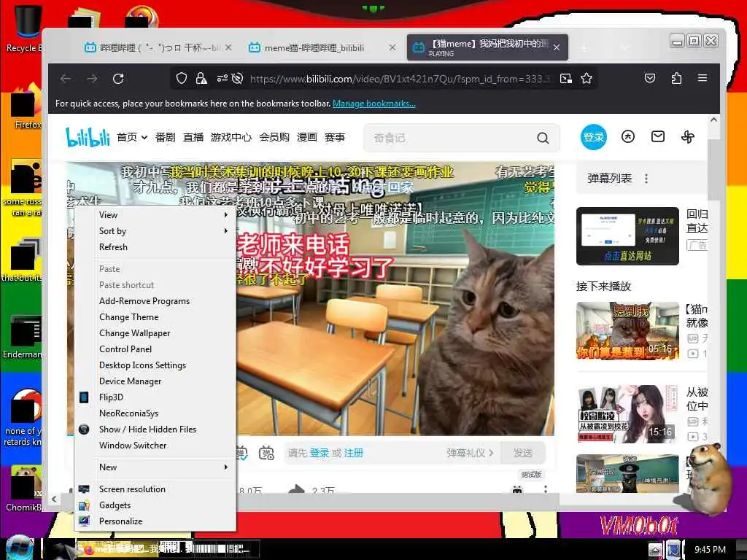Open the bilibili dynamic fan-shaped icon
The width and height of the screenshot is (747, 560).
point(688,137)
